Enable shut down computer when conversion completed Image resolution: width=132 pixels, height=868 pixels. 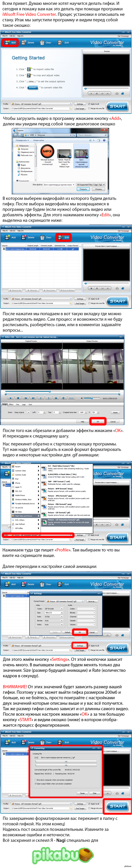[x=36, y=780]
